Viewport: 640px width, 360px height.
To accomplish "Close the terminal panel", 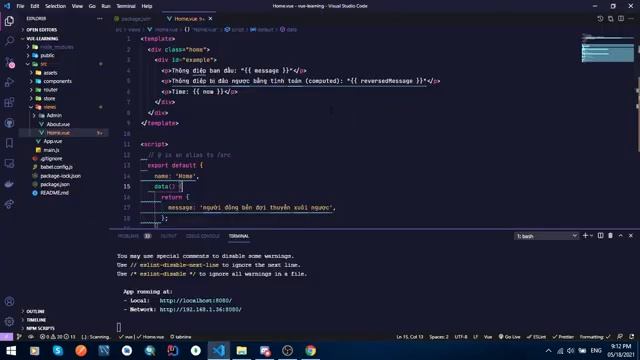I will 631,236.
